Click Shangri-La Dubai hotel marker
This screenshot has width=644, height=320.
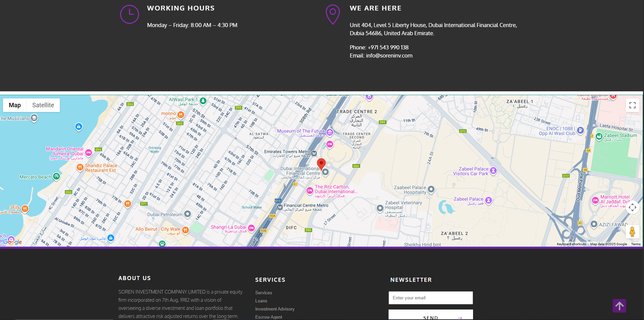tap(251, 228)
